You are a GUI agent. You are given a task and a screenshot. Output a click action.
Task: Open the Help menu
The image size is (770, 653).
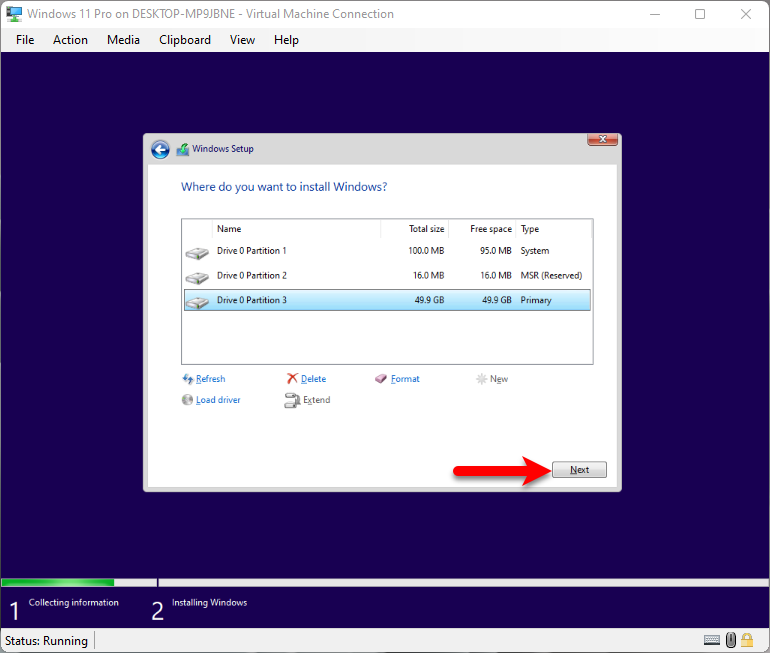[x=286, y=40]
